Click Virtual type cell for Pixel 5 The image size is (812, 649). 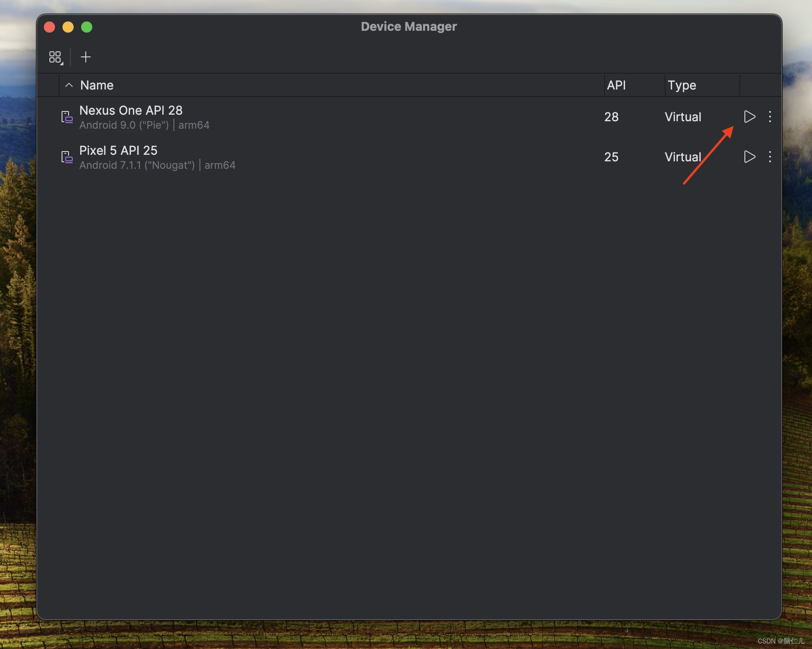[683, 157]
